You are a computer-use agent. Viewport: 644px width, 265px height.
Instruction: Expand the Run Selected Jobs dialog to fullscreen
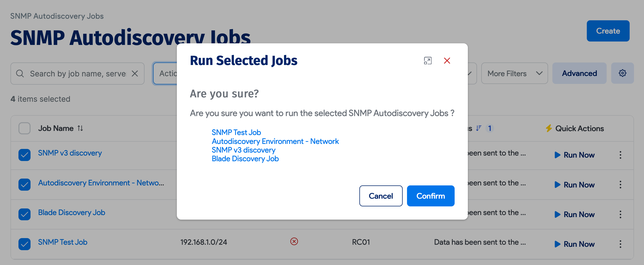click(428, 61)
